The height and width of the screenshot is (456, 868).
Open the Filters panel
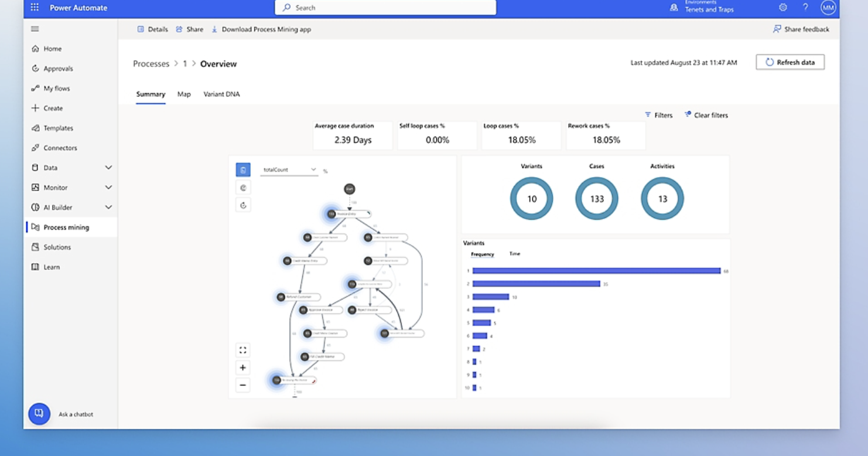(659, 115)
